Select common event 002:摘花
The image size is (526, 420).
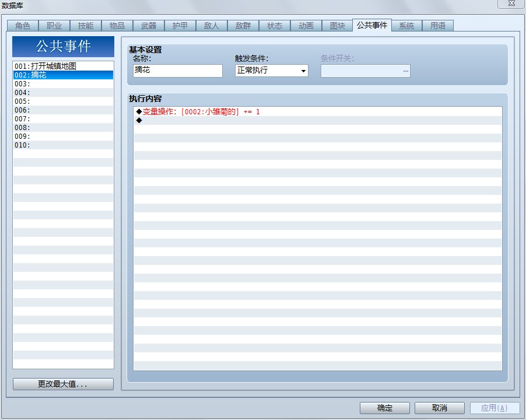[x=63, y=75]
